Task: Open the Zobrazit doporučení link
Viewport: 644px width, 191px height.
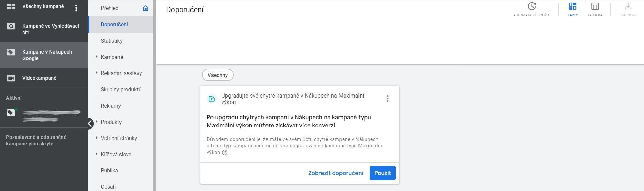Action: [335, 173]
